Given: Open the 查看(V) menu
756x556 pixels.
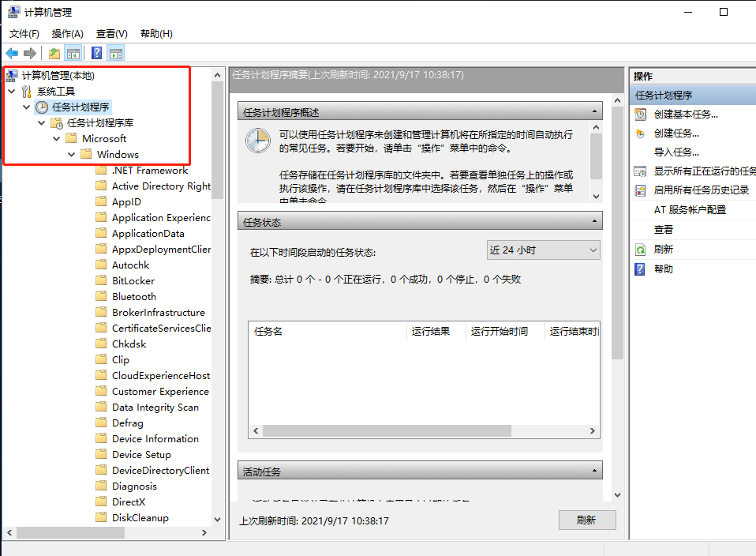Looking at the screenshot, I should [x=111, y=34].
